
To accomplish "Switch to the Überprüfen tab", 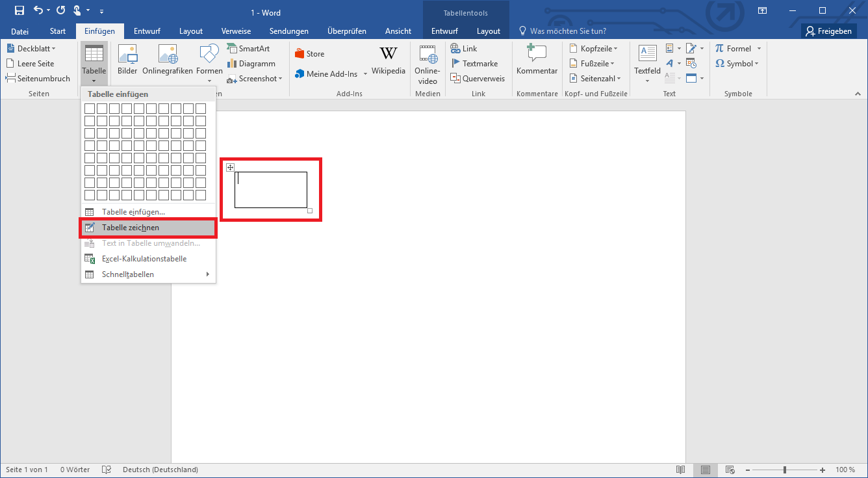I will pyautogui.click(x=347, y=31).
